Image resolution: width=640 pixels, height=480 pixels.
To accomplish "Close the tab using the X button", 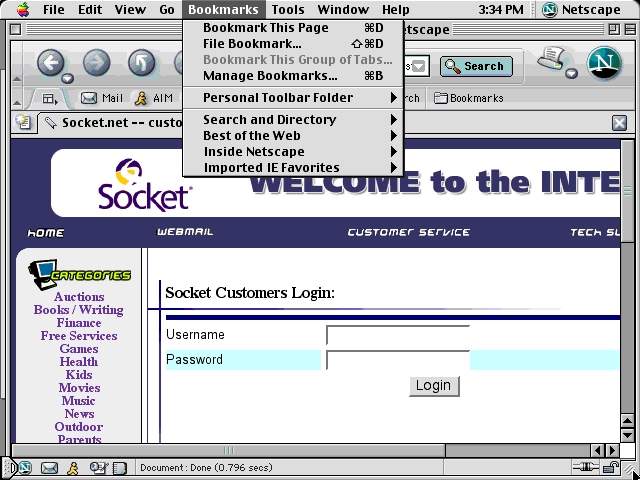I will pos(619,123).
